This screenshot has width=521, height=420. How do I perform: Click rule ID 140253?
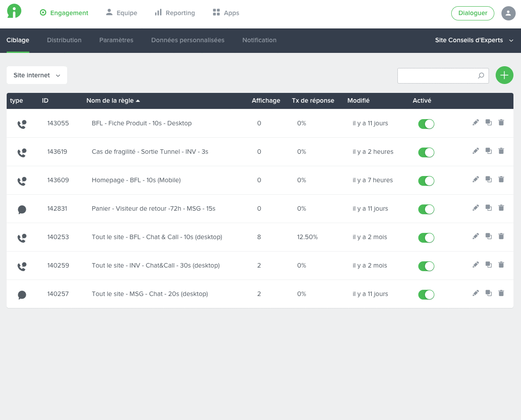coord(58,237)
